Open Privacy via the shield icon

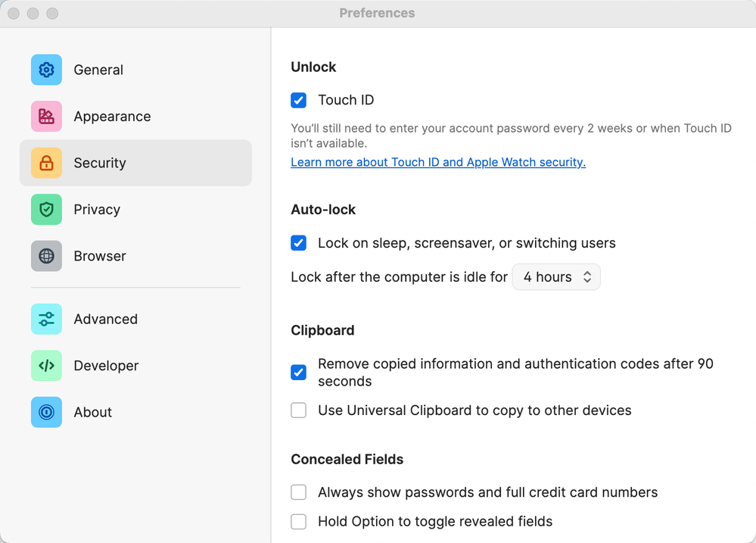point(46,210)
